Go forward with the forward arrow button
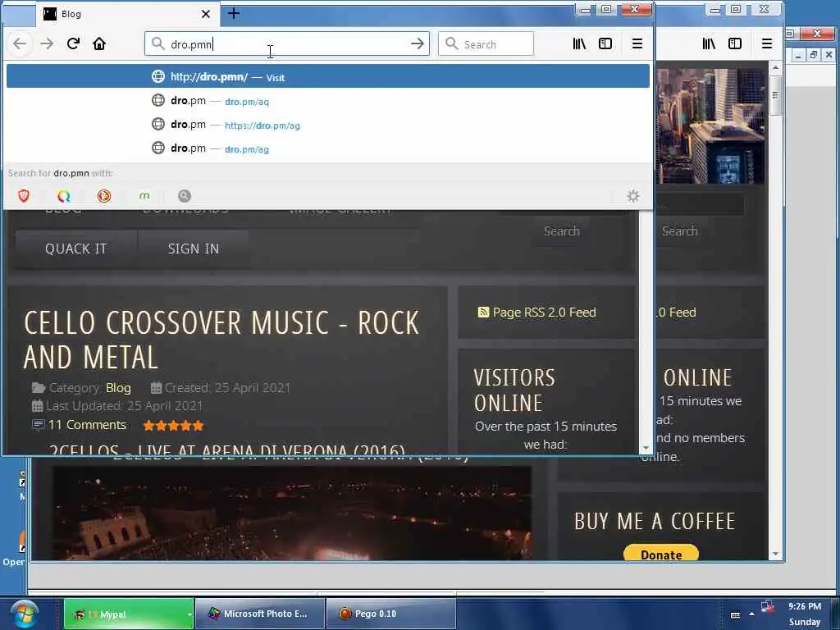Viewport: 840px width, 630px height. (47, 44)
